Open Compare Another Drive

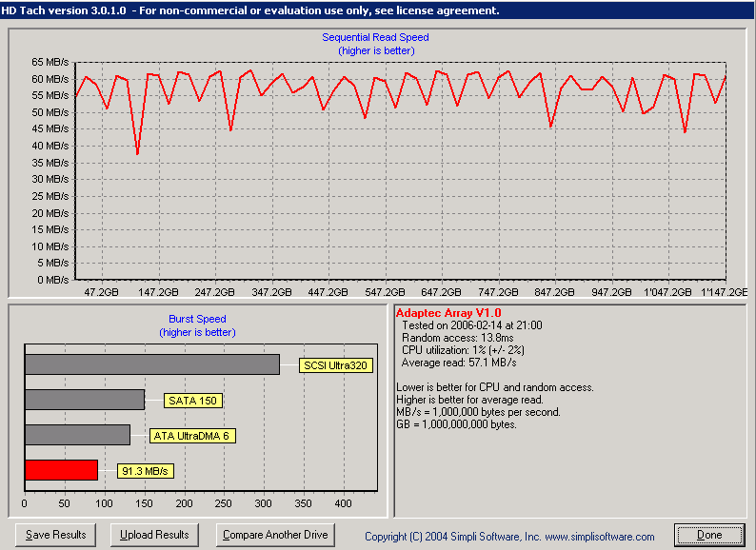(x=275, y=535)
